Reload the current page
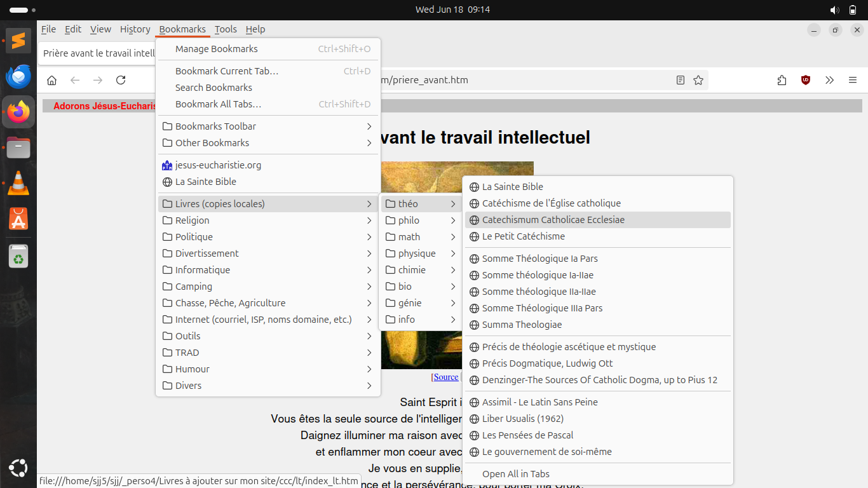The width and height of the screenshot is (868, 488). pos(121,80)
